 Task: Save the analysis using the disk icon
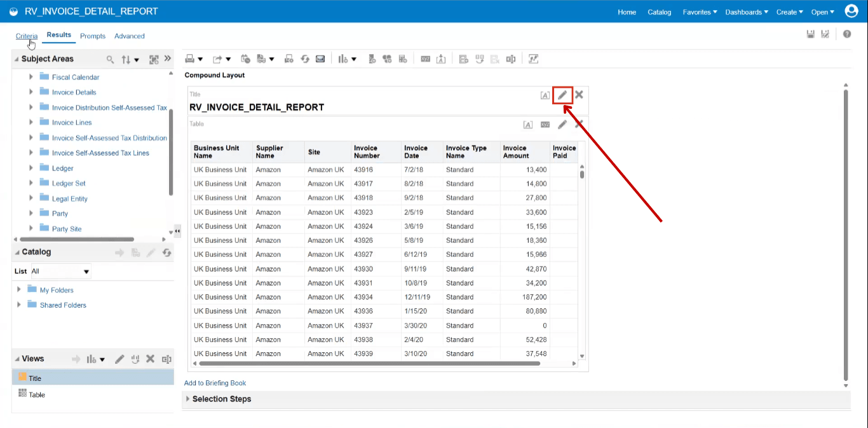point(810,34)
